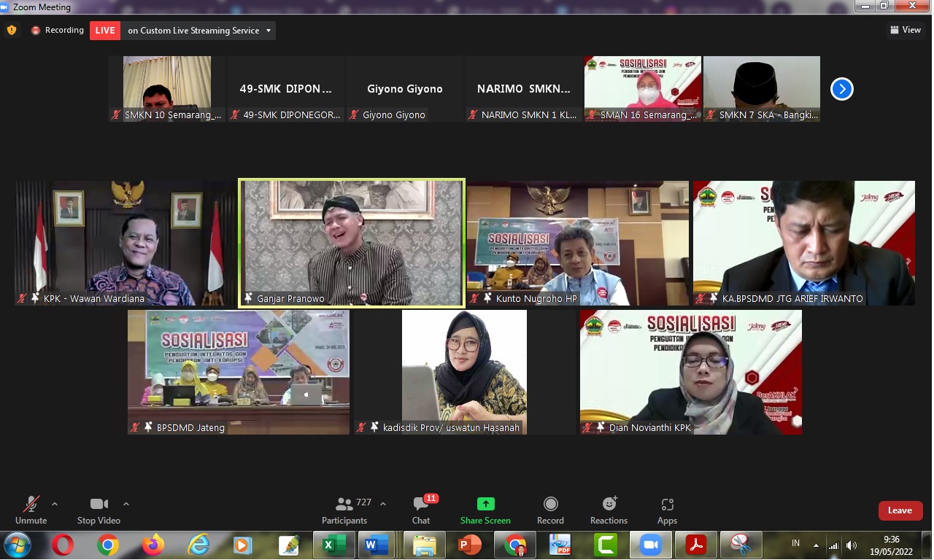Open the Participants panel

pyautogui.click(x=344, y=510)
